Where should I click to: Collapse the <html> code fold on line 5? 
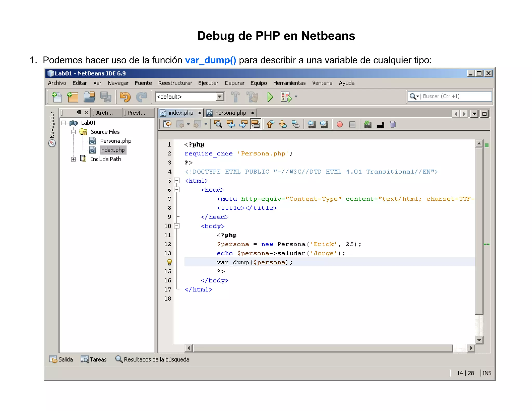177,180
